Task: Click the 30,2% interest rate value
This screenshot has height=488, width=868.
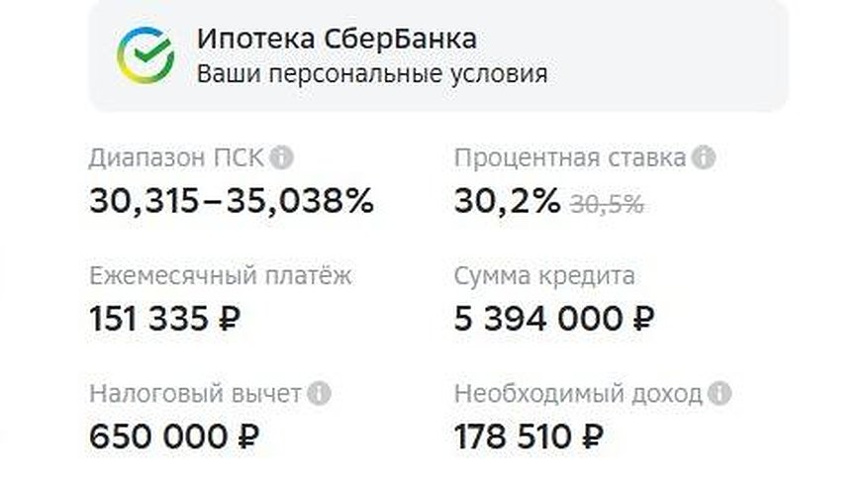Action: click(x=507, y=201)
